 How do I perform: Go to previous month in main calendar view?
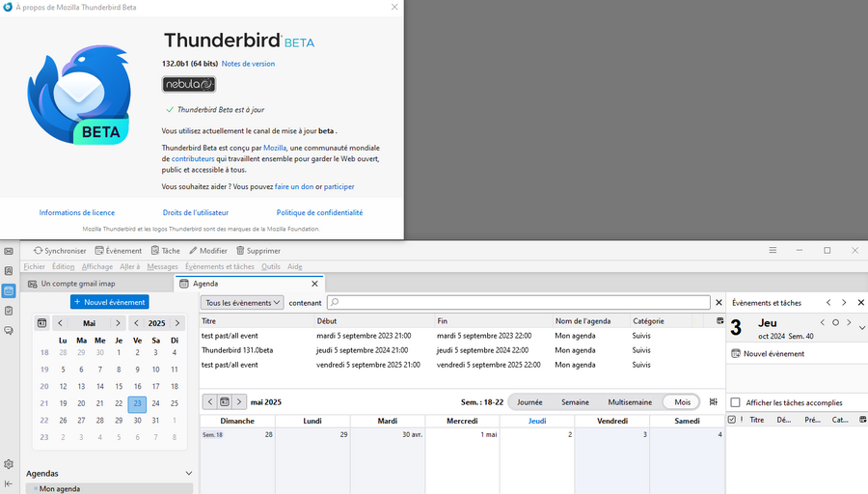210,402
